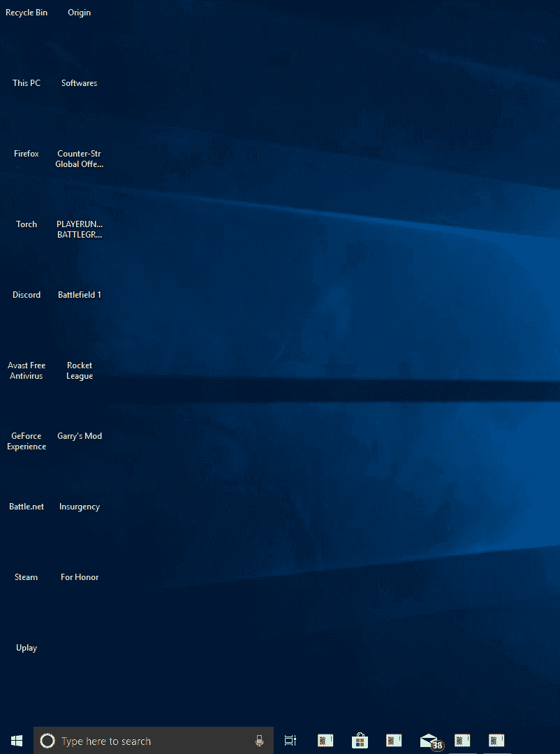The image size is (560, 754).
Task: Select the Origin desktop shortcut
Action: [80, 13]
